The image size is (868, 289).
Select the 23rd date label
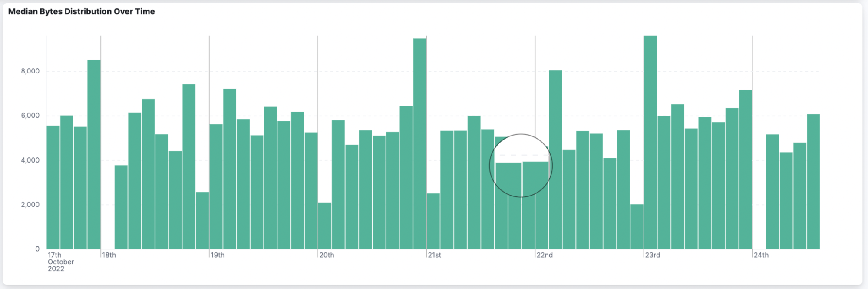(652, 255)
